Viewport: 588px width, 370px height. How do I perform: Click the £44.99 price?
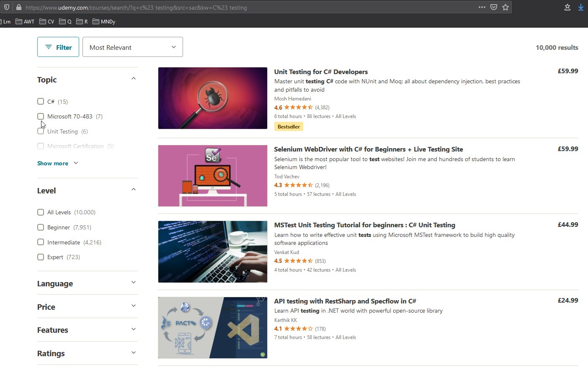click(568, 225)
